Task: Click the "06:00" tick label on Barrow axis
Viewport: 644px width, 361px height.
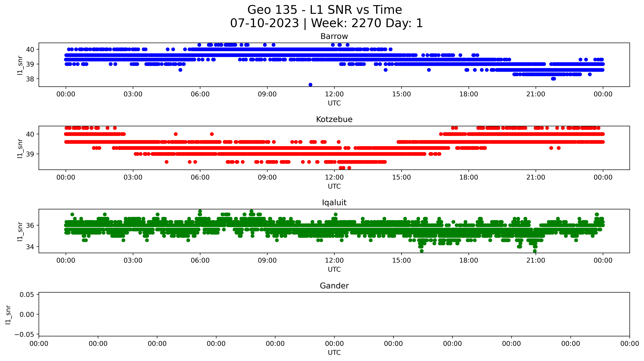Action: [200, 94]
